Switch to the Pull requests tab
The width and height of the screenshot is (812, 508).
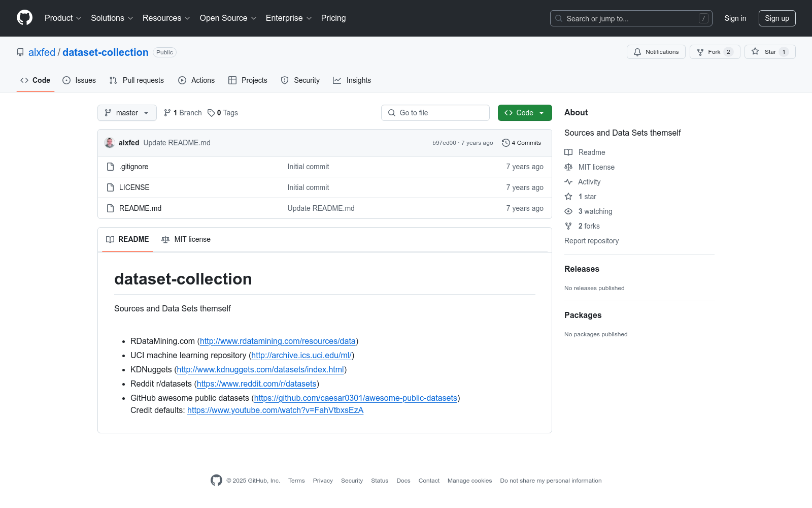[137, 80]
